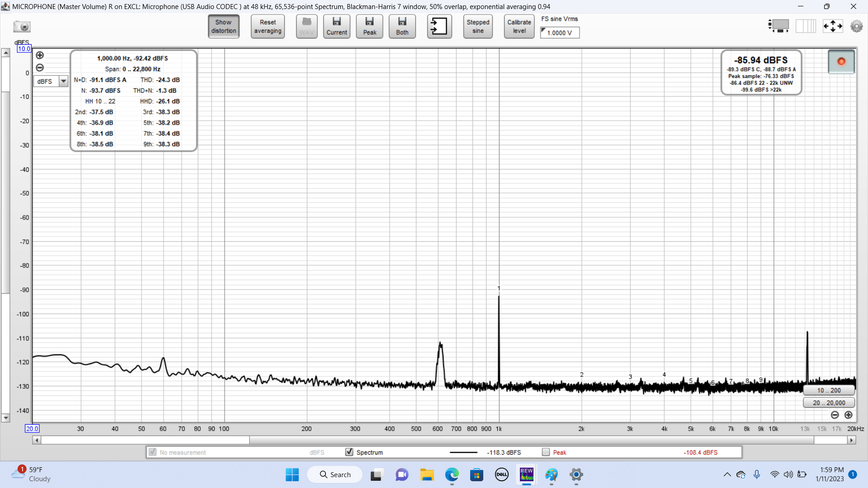Open the Dell app in taskbar
Image resolution: width=868 pixels, height=488 pixels.
[x=501, y=474]
